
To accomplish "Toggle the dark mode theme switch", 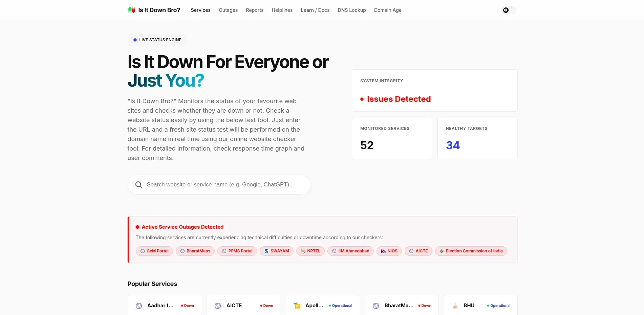I will click(509, 10).
